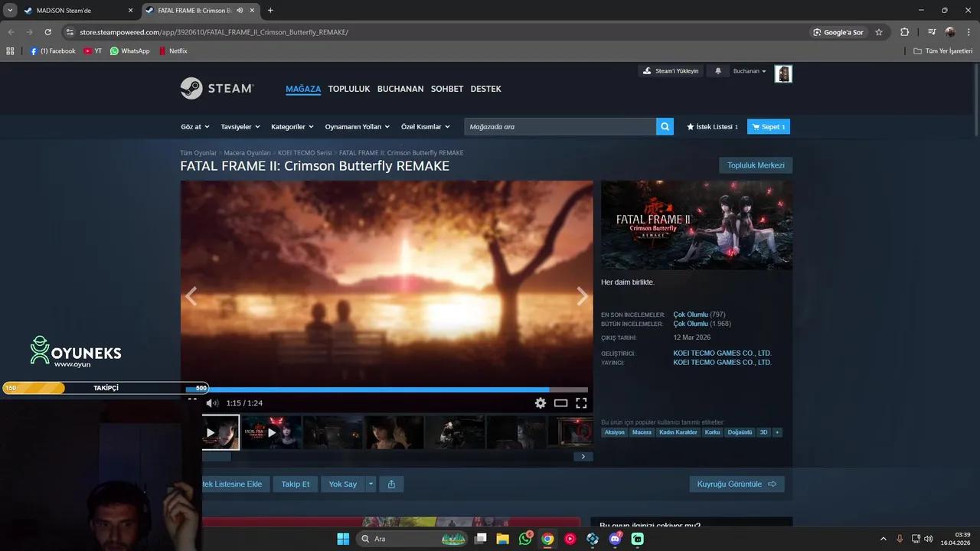Click the bookmark star in the address bar
980x551 pixels.
click(x=879, y=32)
